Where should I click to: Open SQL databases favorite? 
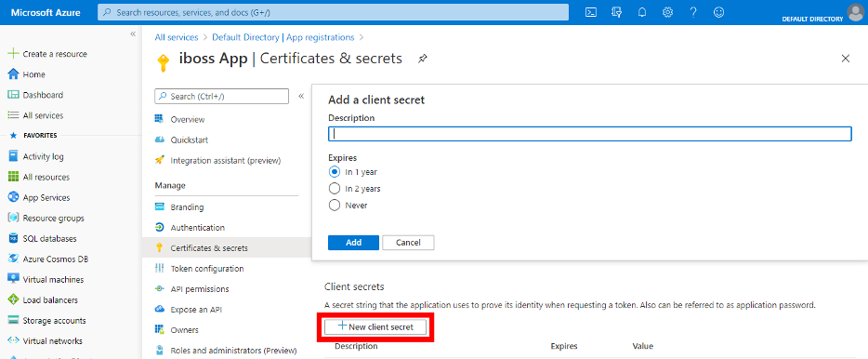42,238
